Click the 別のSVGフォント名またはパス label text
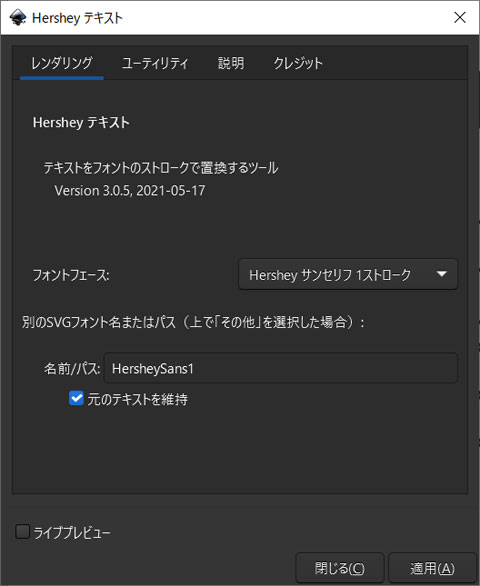The height and width of the screenshot is (586, 480). [x=193, y=322]
